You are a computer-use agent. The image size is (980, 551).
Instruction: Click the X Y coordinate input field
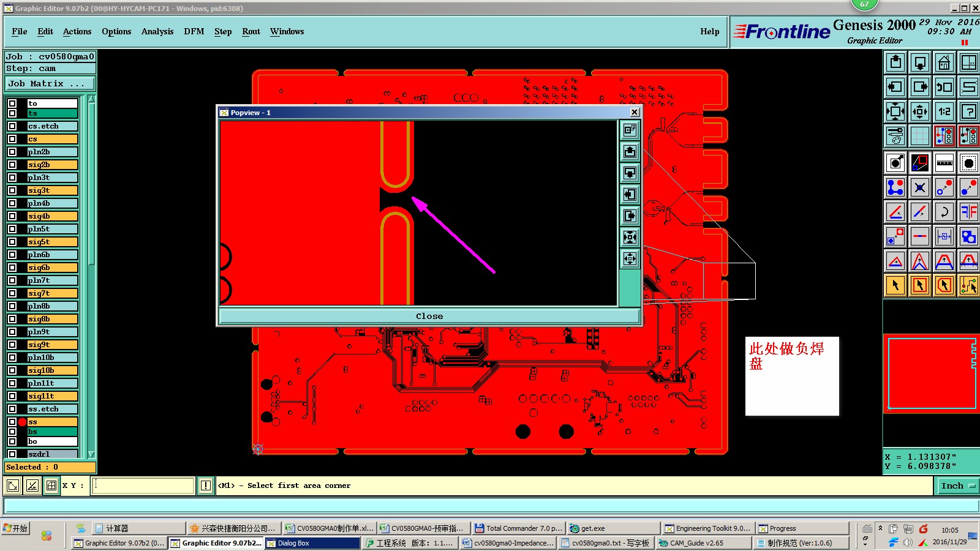pos(143,485)
